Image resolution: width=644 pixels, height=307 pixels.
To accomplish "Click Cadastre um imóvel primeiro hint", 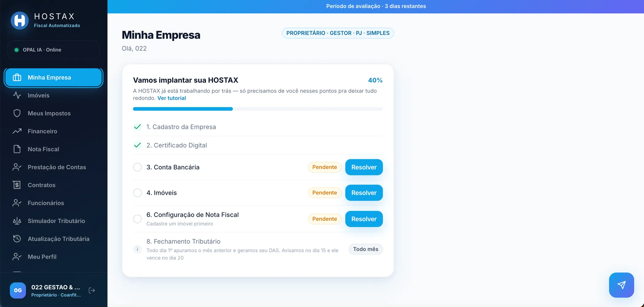I will (180, 224).
